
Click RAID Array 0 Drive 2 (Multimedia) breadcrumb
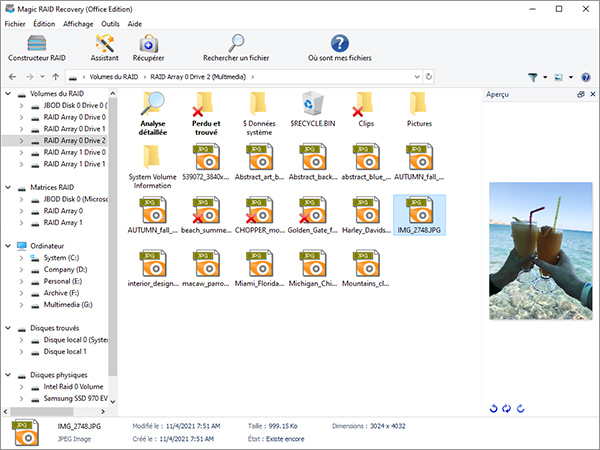pos(198,77)
